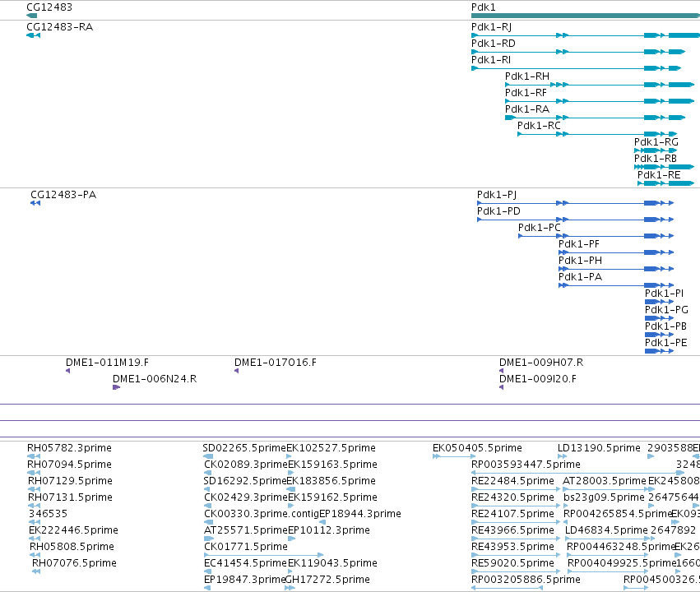700x592 pixels.
Task: Select EST RH07129.5prime
Action: tap(70, 481)
